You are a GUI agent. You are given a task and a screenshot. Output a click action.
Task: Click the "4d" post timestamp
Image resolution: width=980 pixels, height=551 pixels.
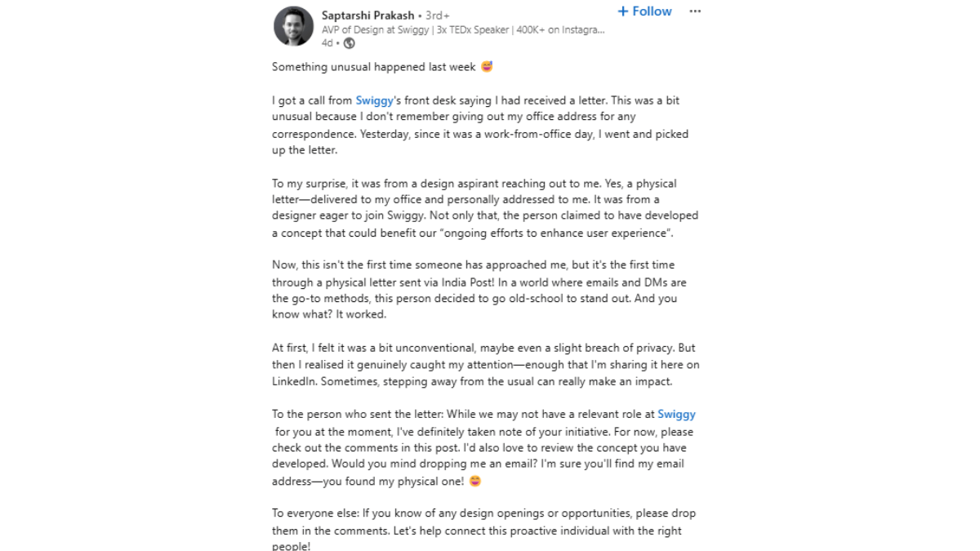[327, 43]
